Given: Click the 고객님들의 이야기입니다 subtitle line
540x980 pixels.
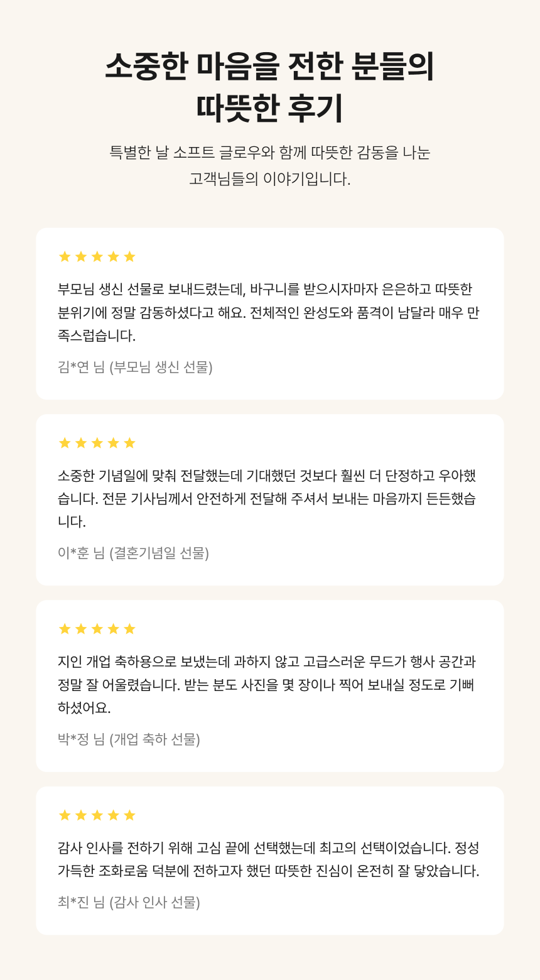Looking at the screenshot, I should pyautogui.click(x=270, y=179).
